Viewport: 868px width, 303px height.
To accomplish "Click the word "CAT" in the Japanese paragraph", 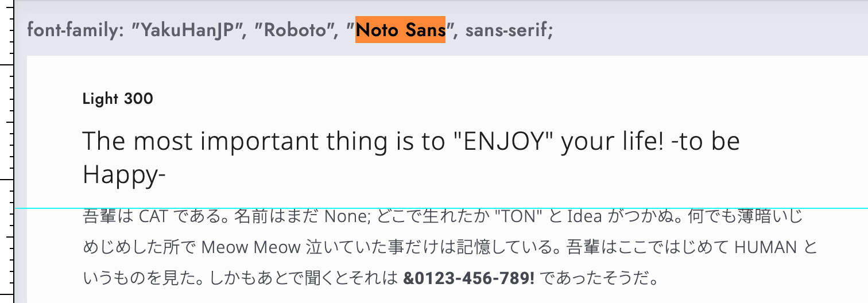I will (x=153, y=217).
